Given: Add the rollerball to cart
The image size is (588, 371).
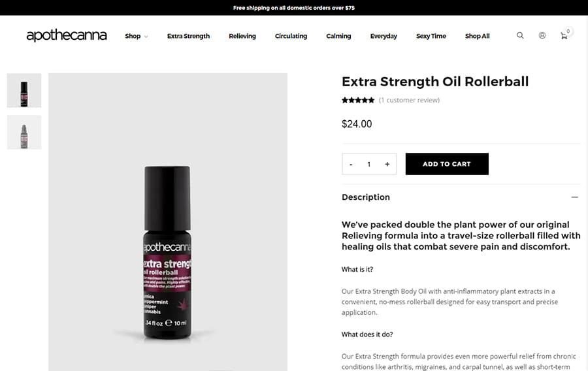Looking at the screenshot, I should coord(447,164).
